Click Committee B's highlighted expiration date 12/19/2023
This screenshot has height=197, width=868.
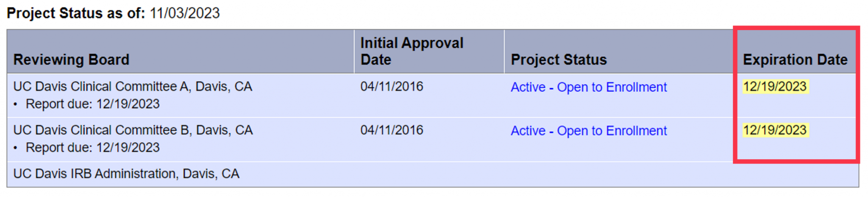coord(775,130)
